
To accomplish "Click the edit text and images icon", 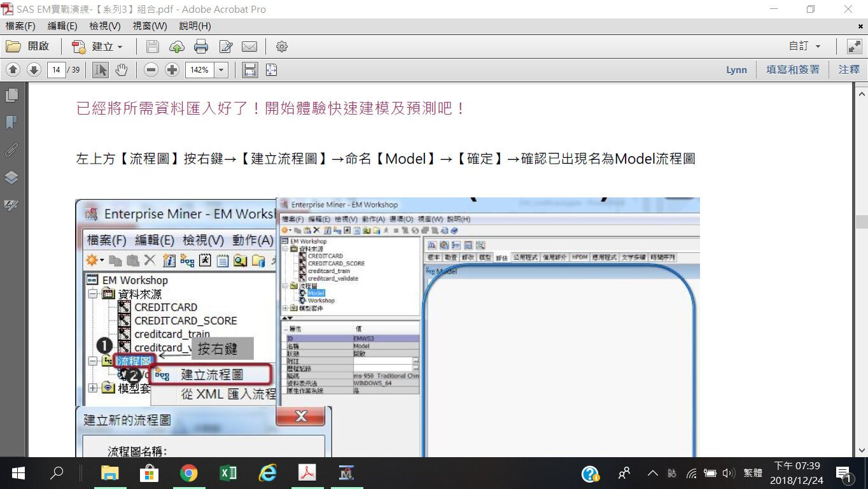I will [x=225, y=46].
